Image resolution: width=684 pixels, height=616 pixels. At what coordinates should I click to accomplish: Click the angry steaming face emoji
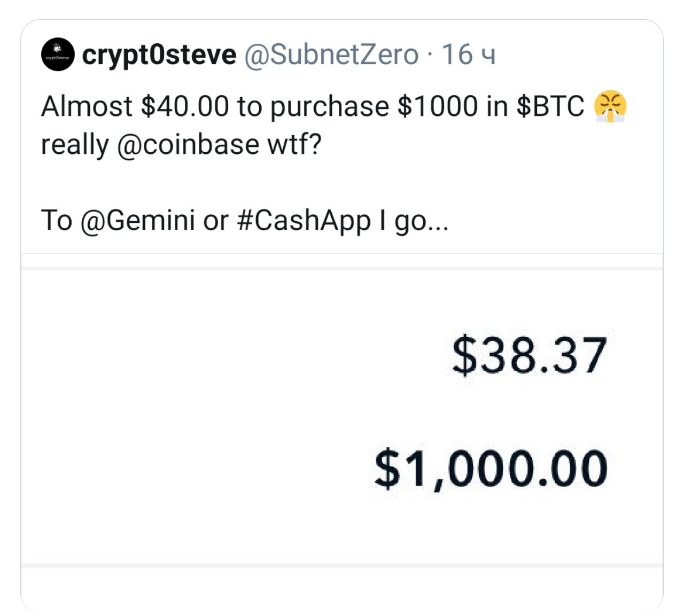pyautogui.click(x=610, y=107)
